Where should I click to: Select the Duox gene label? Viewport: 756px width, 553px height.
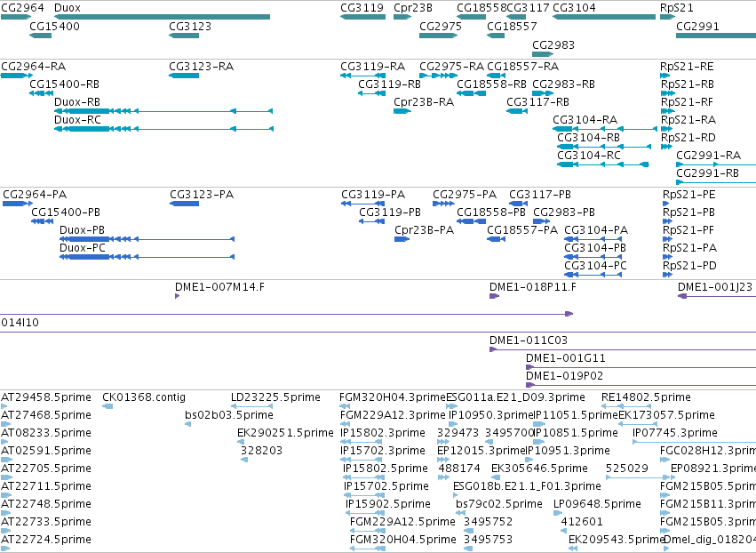click(68, 8)
